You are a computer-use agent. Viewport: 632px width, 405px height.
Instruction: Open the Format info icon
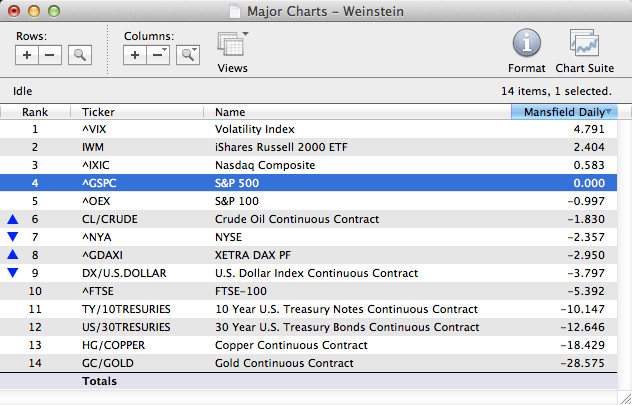(x=527, y=44)
